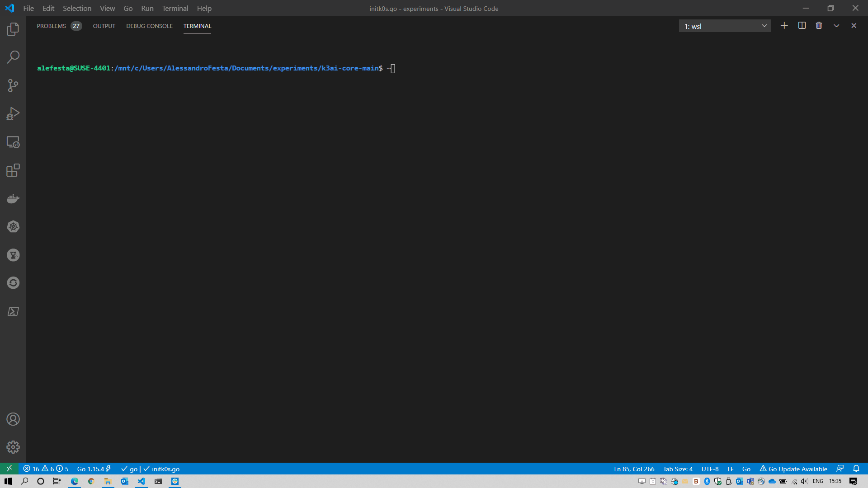Open the Kubernetes view in the activity bar

(13, 227)
